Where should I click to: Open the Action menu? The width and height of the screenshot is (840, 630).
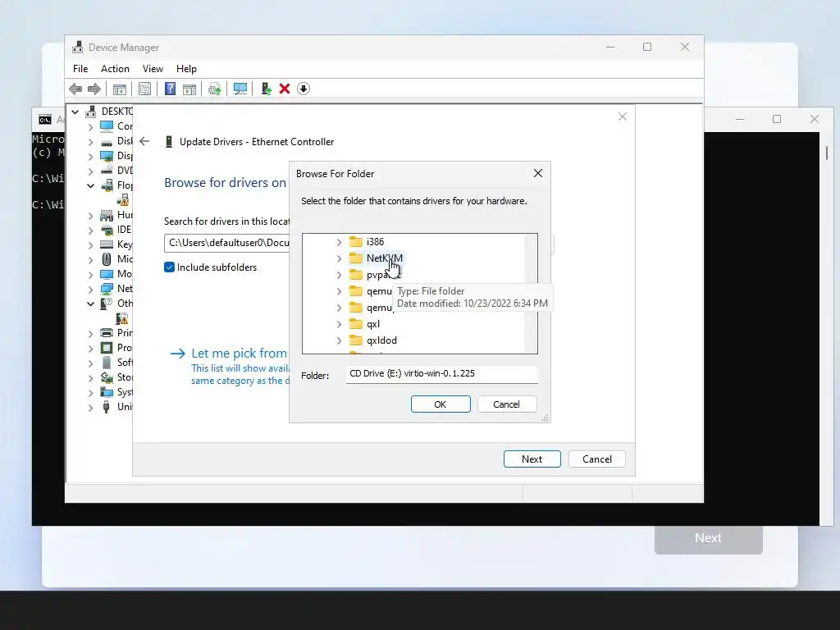115,69
